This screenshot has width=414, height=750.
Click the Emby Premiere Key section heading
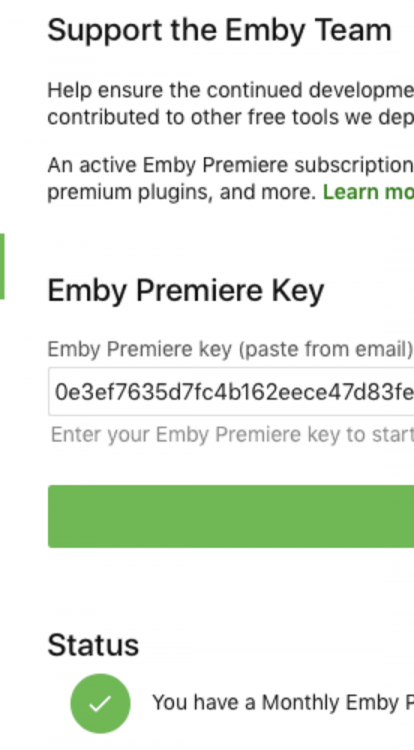[x=186, y=290]
